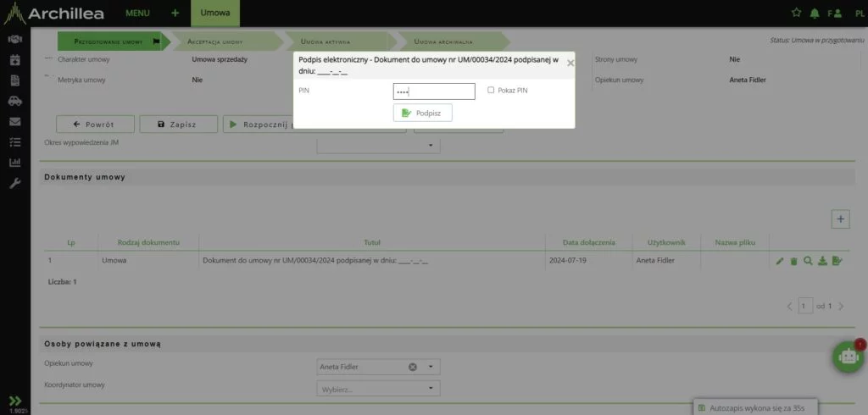The width and height of the screenshot is (868, 415).
Task: Enable the Pokaż PIN checkbox
Action: 492,90
